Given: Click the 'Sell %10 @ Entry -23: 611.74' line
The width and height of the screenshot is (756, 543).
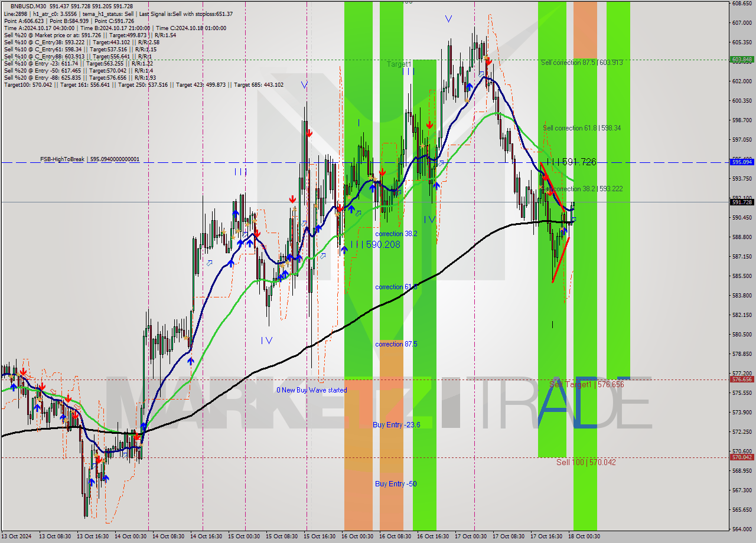Looking at the screenshot, I should click(x=79, y=63).
